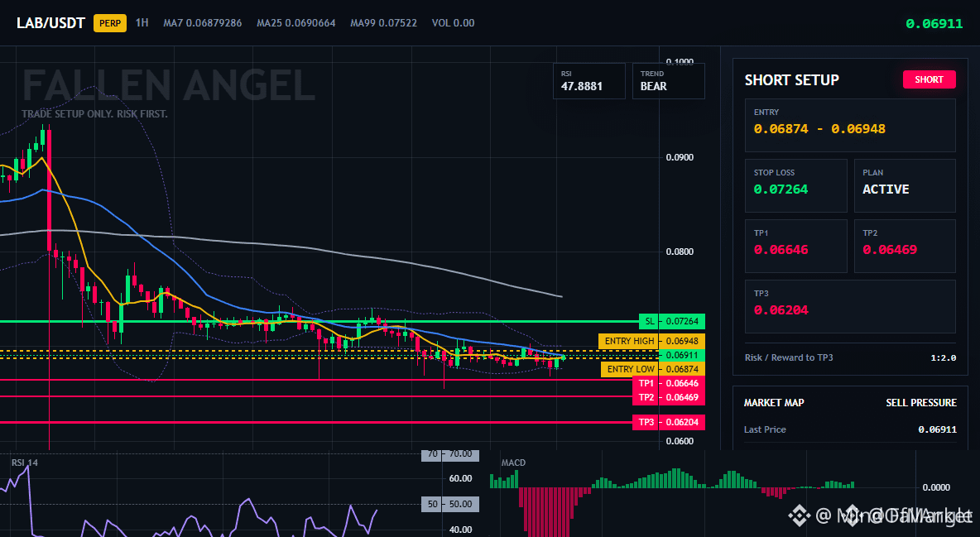
Task: Click the RSI 70 level marker
Action: pyautogui.click(x=450, y=454)
